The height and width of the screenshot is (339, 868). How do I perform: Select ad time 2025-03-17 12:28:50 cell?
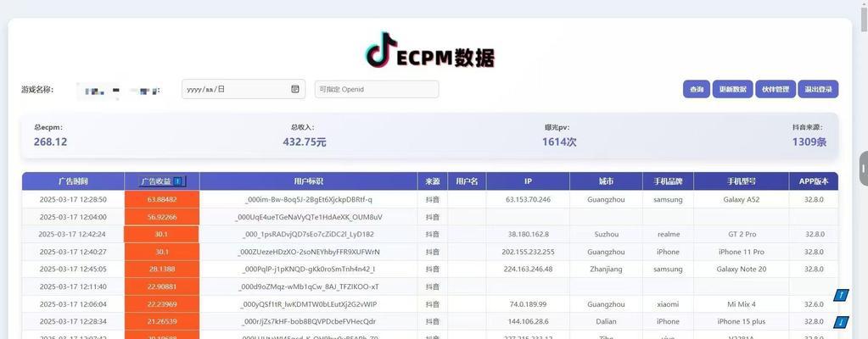click(x=73, y=200)
